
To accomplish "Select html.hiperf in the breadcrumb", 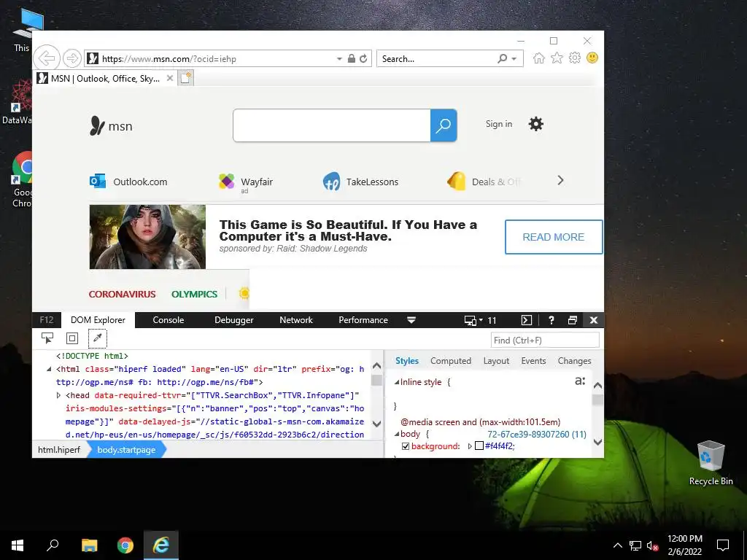I will tap(59, 449).
